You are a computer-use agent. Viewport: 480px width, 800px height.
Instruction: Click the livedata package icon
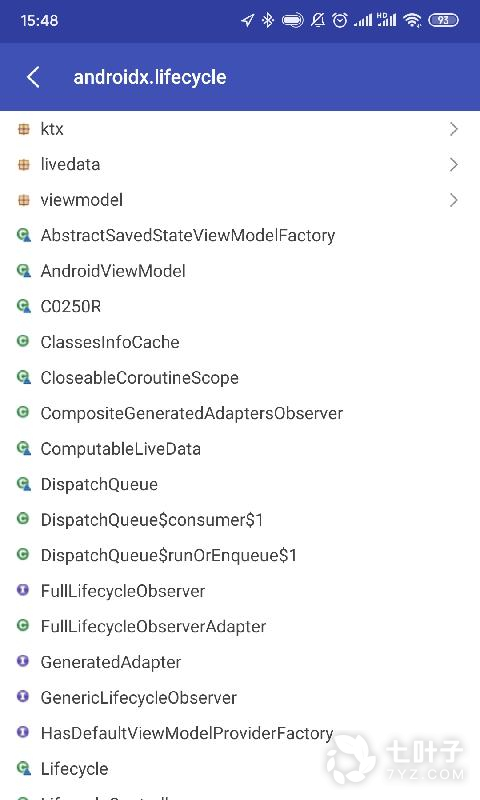pos(23,164)
